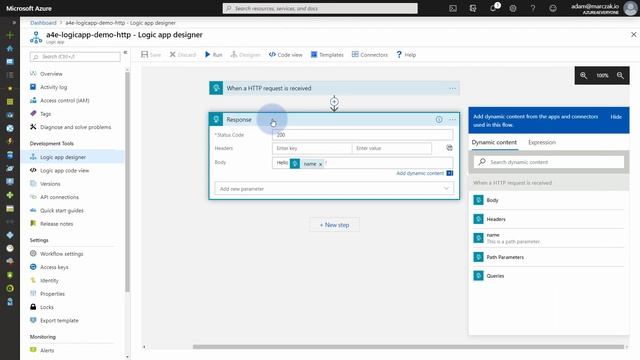Run the logic app
The width and height of the screenshot is (640, 360).
[x=213, y=54]
